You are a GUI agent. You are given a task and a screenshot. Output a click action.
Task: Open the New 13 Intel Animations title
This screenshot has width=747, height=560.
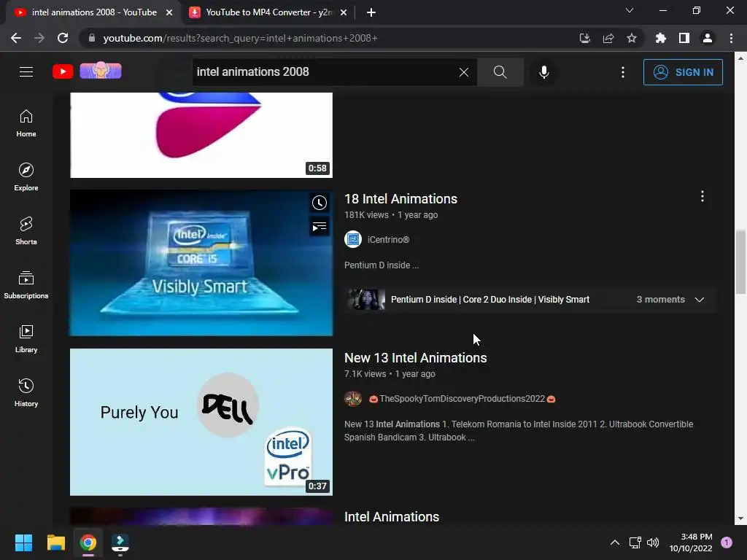tap(415, 358)
